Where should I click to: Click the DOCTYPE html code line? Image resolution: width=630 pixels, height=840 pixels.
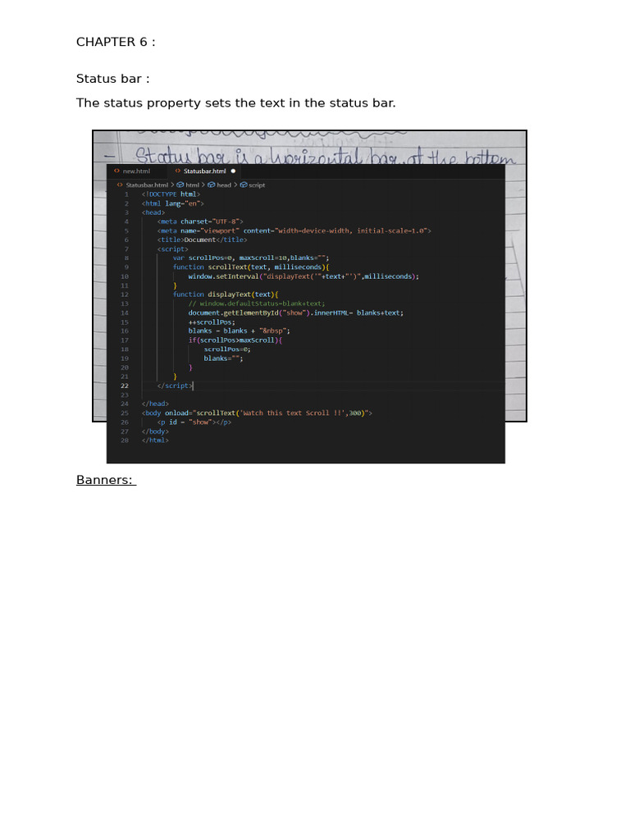tap(171, 194)
